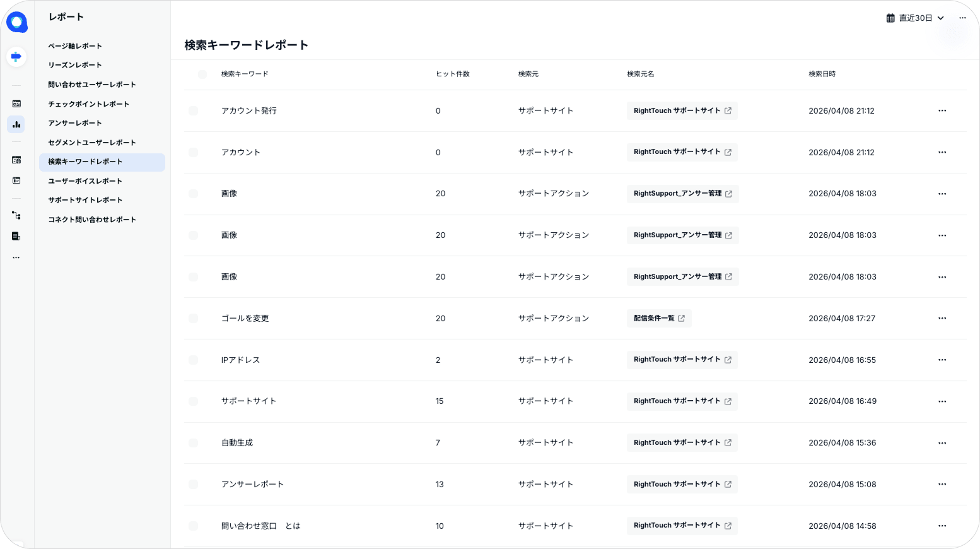This screenshot has height=549, width=980.
Task: Toggle the select-all checkbox in table header
Action: (x=202, y=74)
